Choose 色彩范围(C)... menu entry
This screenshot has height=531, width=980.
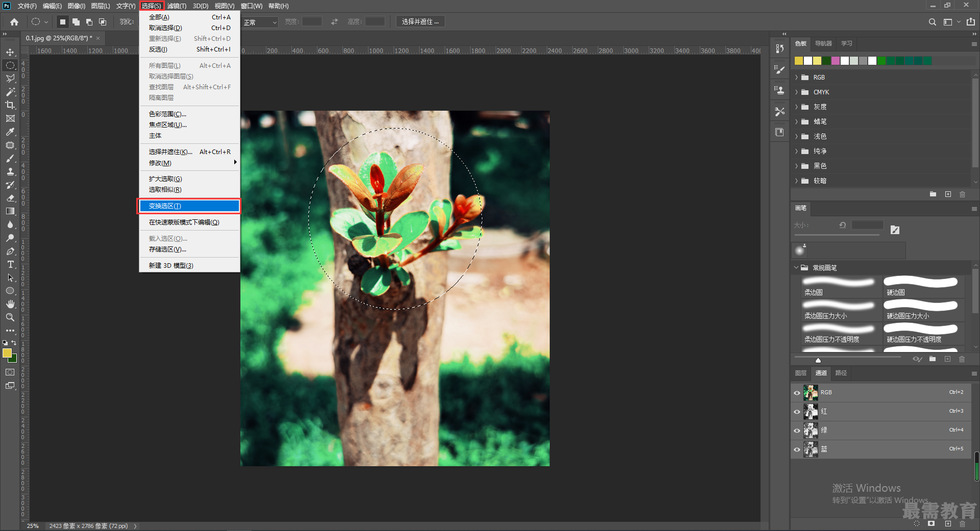coord(189,114)
